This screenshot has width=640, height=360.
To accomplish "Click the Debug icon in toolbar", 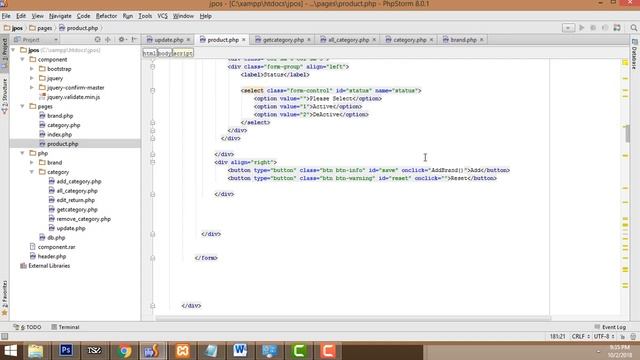I will pyautogui.click(x=593, y=28).
